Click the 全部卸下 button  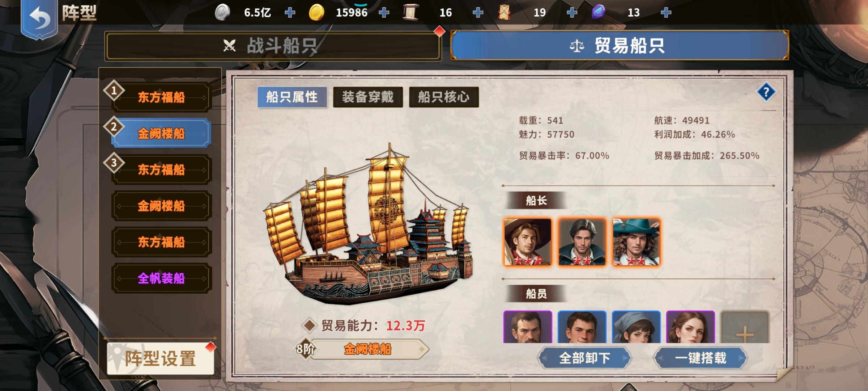(x=584, y=358)
